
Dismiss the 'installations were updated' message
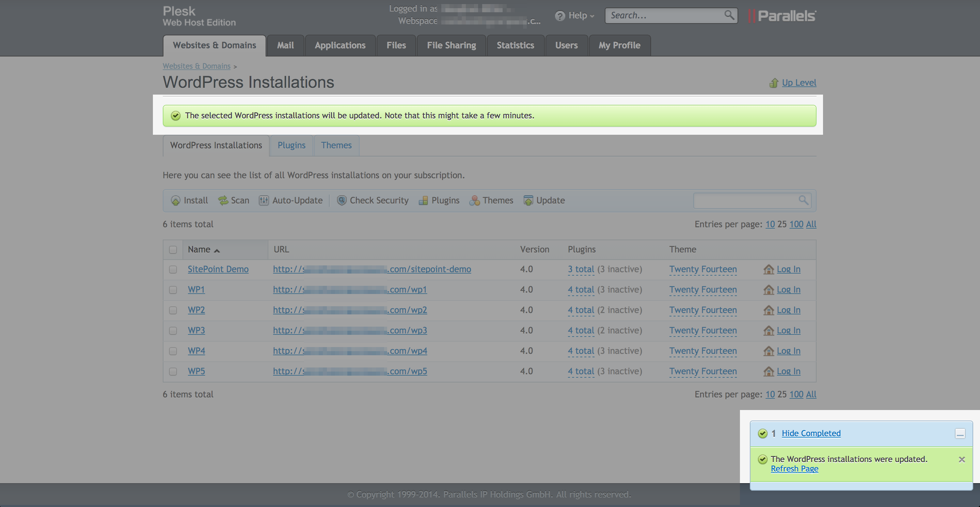click(962, 459)
